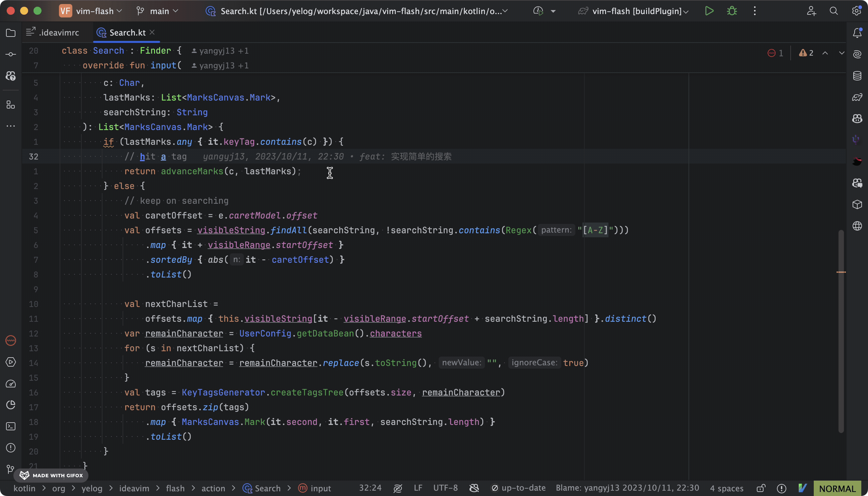
Task: Open the AI Assistant tool window
Action: [857, 54]
